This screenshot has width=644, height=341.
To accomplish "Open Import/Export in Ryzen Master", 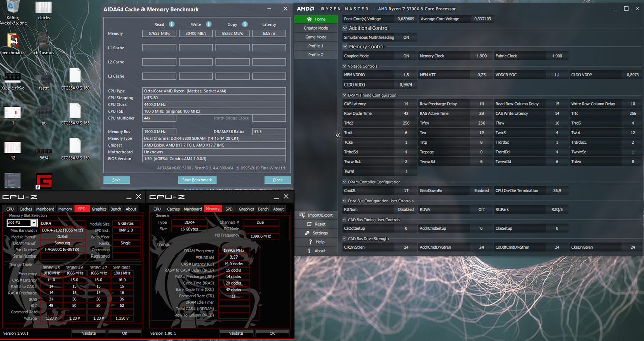I will (315, 215).
